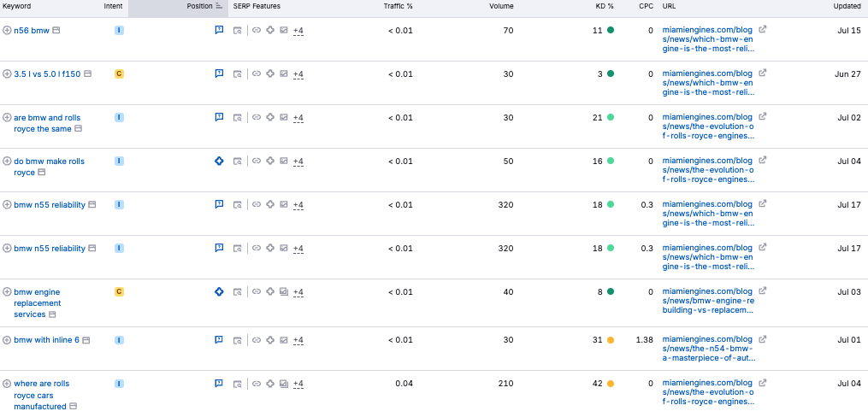Sort by the CPC column header
This screenshot has height=417, width=868.
pos(646,6)
